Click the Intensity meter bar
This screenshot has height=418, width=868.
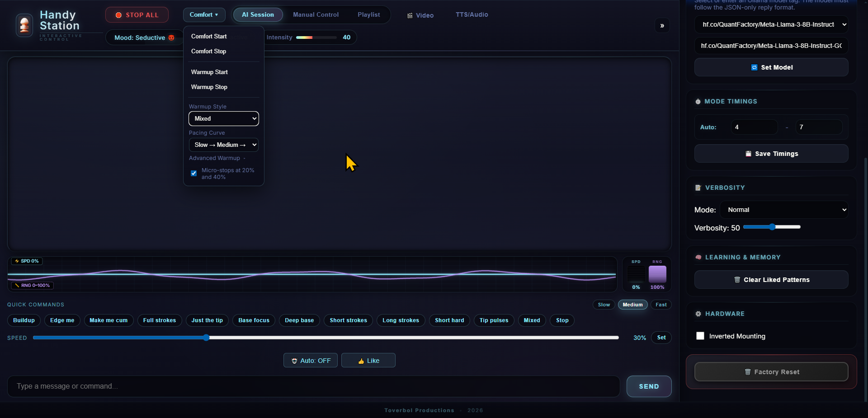316,38
